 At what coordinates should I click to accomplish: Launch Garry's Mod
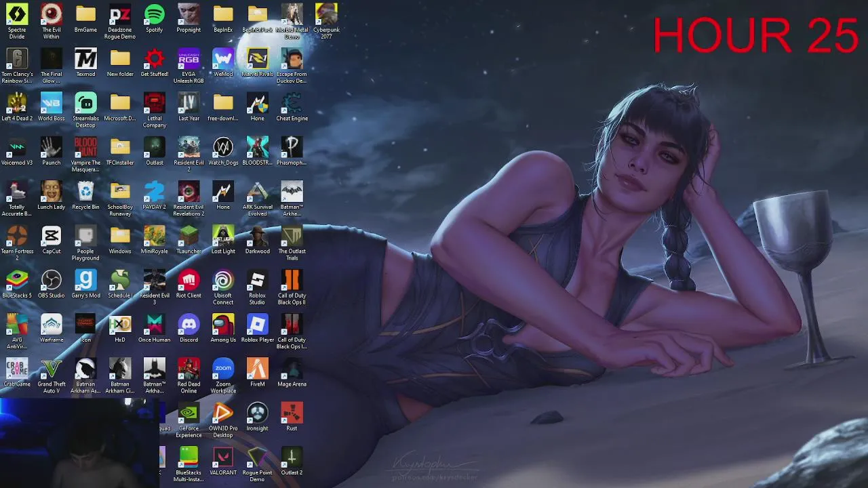tap(85, 280)
